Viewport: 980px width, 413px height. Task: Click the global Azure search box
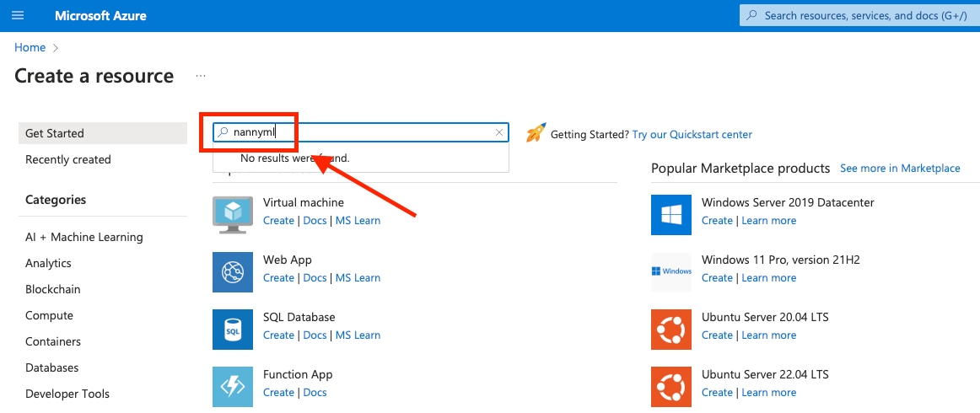click(x=860, y=15)
